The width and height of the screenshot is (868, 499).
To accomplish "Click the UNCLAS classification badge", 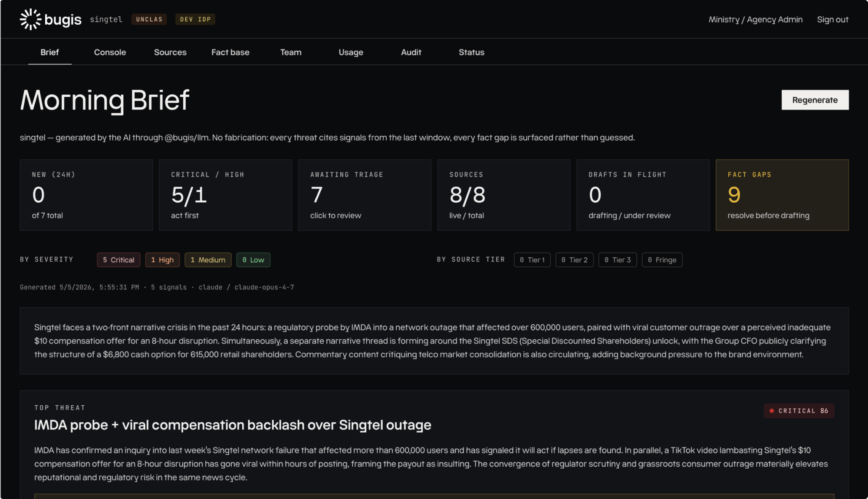I will coord(149,19).
